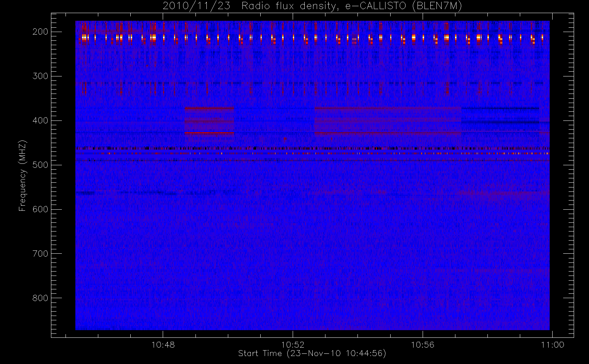The image size is (589, 364).
Task: Click the 600 frequency tick label
Action: (x=40, y=209)
